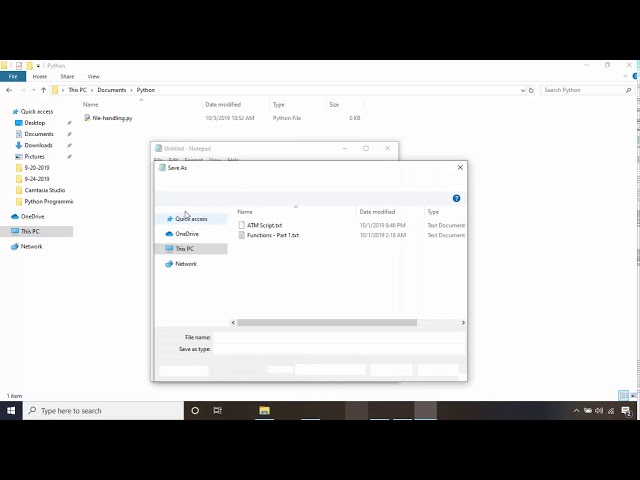Open the File tab in File Explorer
640x480 pixels.
[x=13, y=76]
